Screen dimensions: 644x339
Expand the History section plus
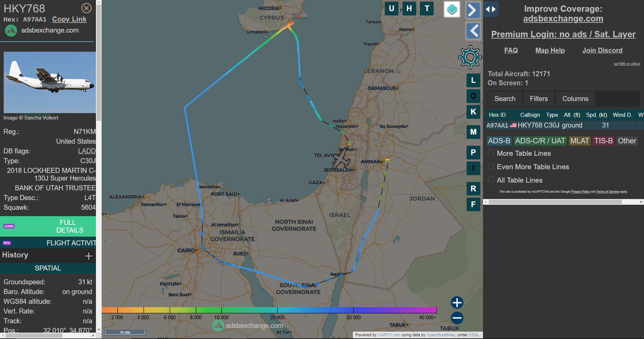tap(89, 256)
